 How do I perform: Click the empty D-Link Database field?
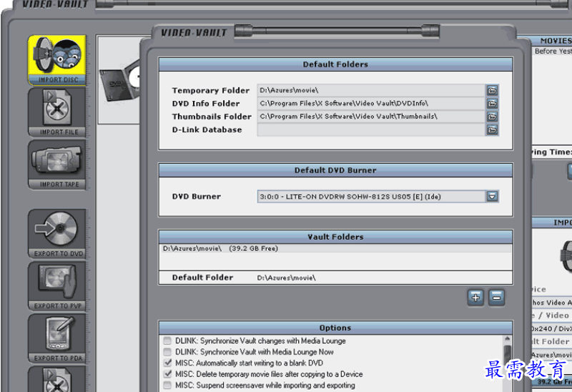coord(371,129)
